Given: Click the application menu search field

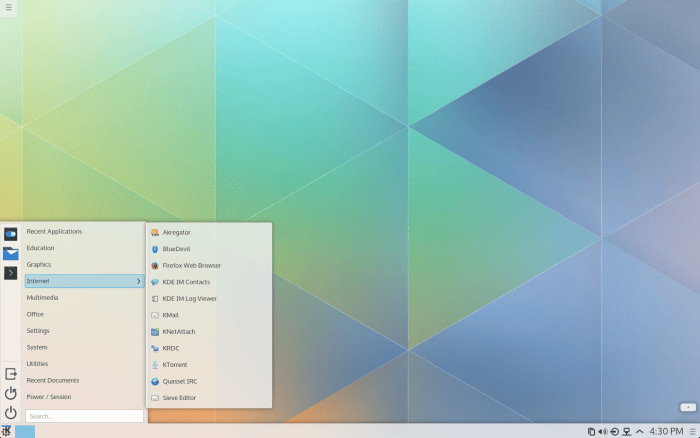Looking at the screenshot, I should (x=84, y=416).
